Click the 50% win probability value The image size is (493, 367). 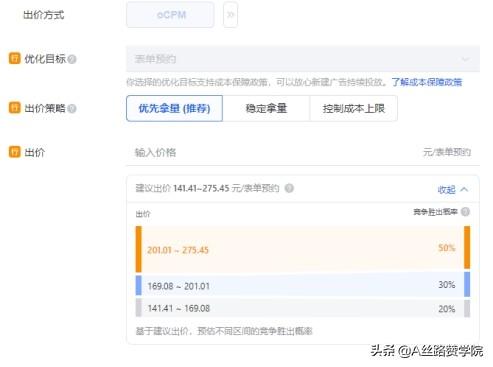point(447,248)
